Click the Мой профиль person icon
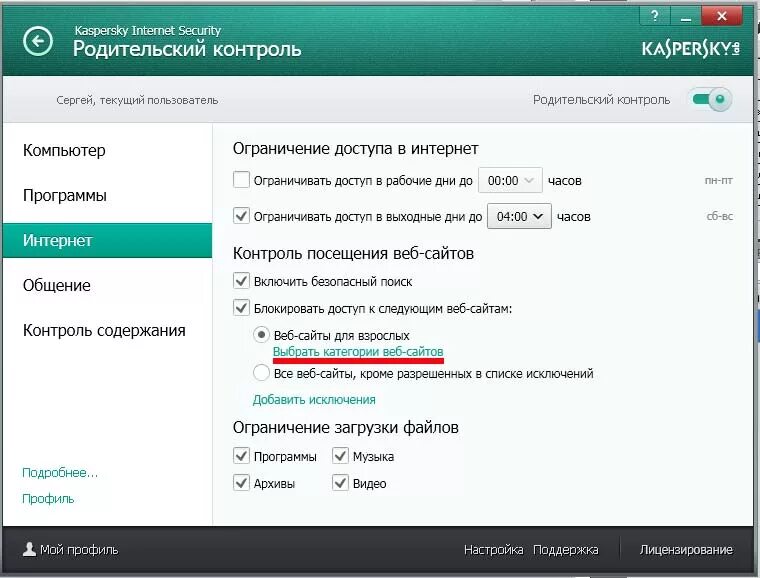 click(x=29, y=549)
